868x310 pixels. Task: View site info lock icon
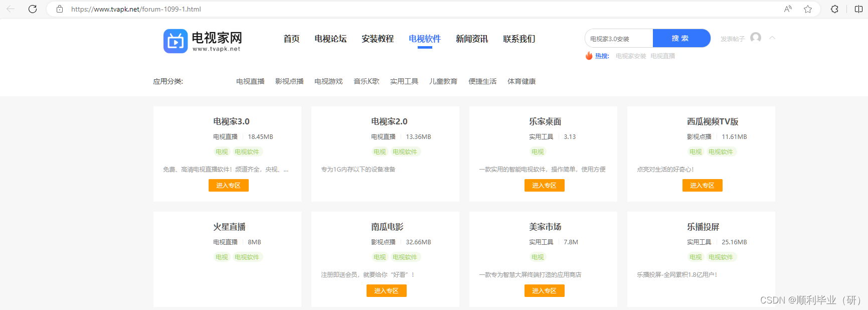point(60,9)
